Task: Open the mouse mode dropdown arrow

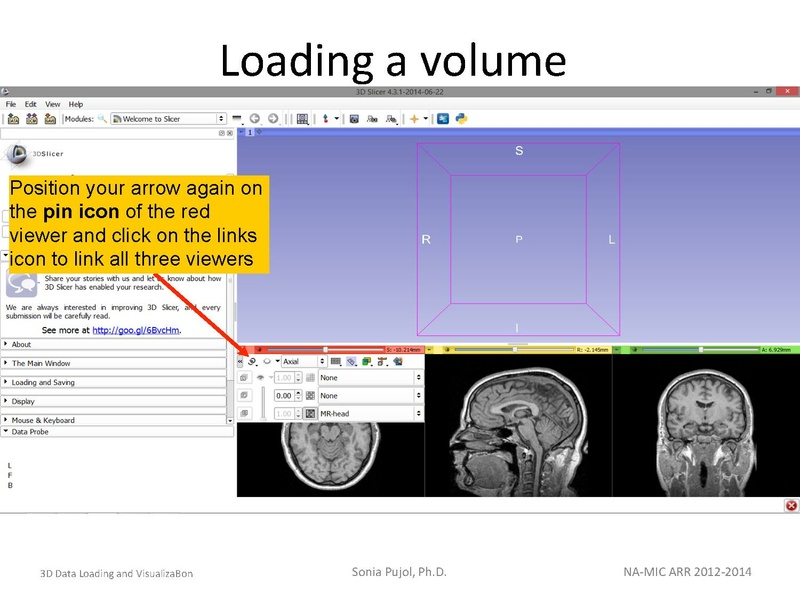Action: 337,119
